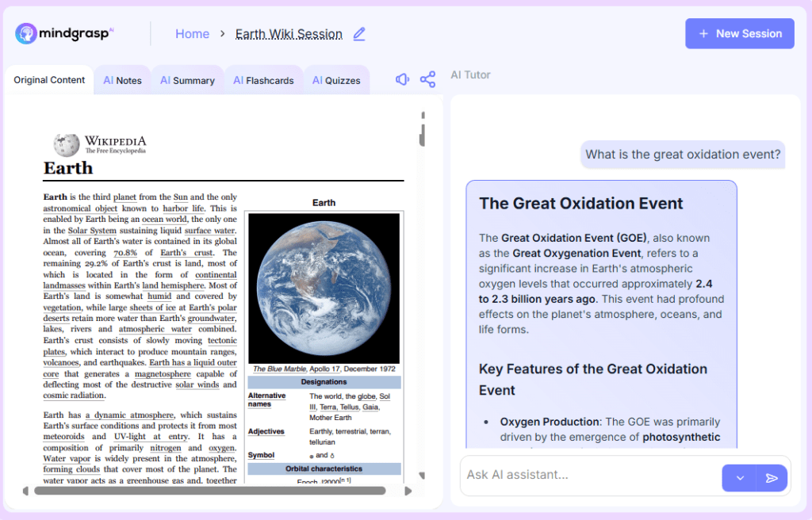Expand the chevron dropdown next to send
Image resolution: width=812 pixels, height=520 pixels.
coord(740,478)
